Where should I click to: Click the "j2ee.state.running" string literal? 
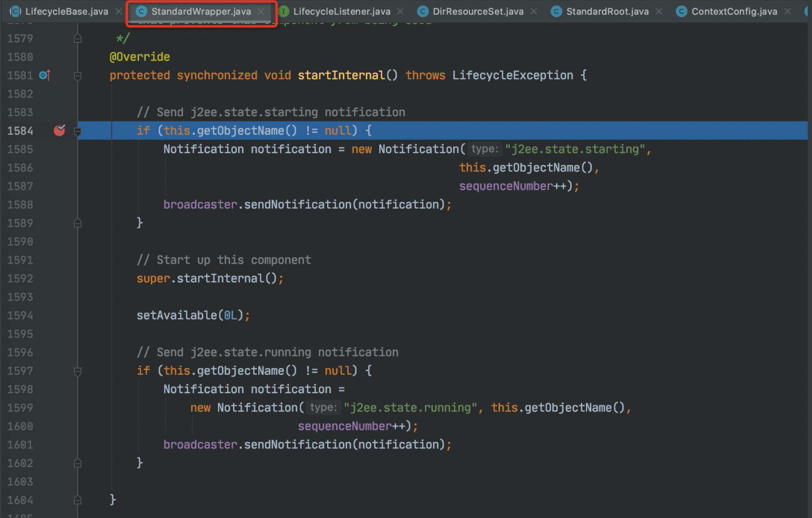[410, 408]
